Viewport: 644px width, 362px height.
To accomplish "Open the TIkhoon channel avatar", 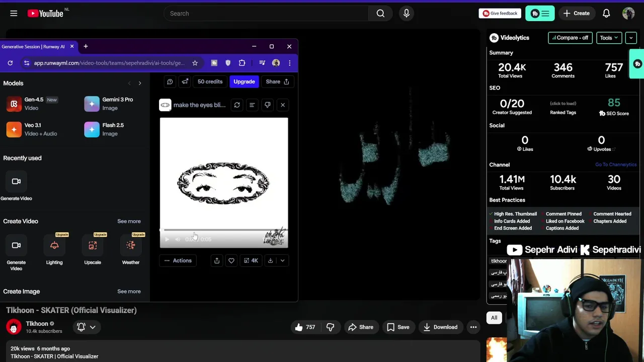I will click(x=14, y=327).
